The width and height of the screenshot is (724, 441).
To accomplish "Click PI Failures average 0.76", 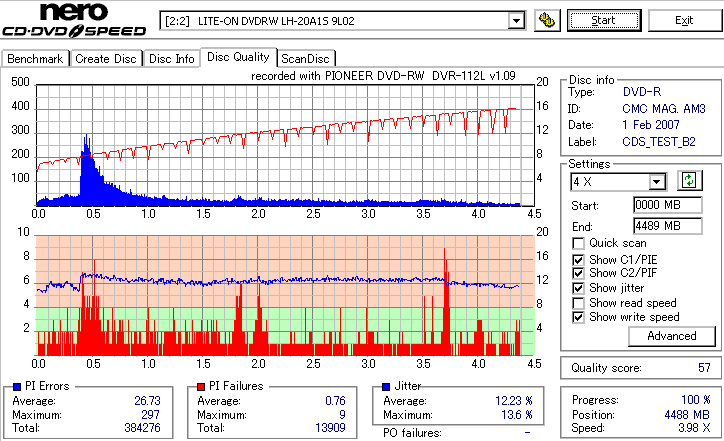I will tap(335, 401).
